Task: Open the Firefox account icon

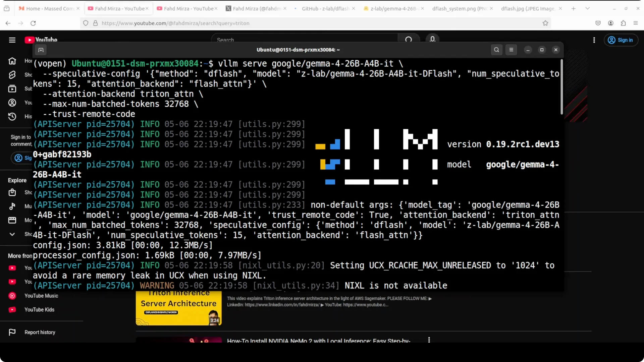Action: [x=611, y=23]
